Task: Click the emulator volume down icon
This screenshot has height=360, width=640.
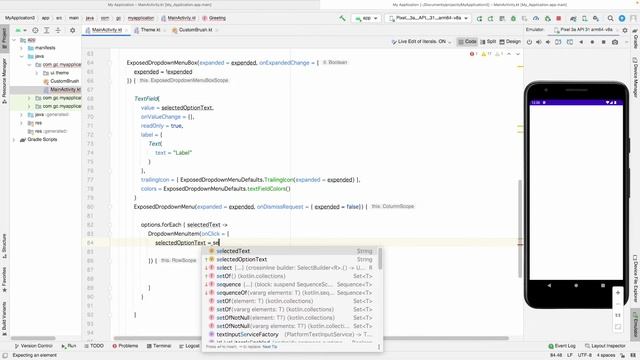Action: (x=548, y=42)
